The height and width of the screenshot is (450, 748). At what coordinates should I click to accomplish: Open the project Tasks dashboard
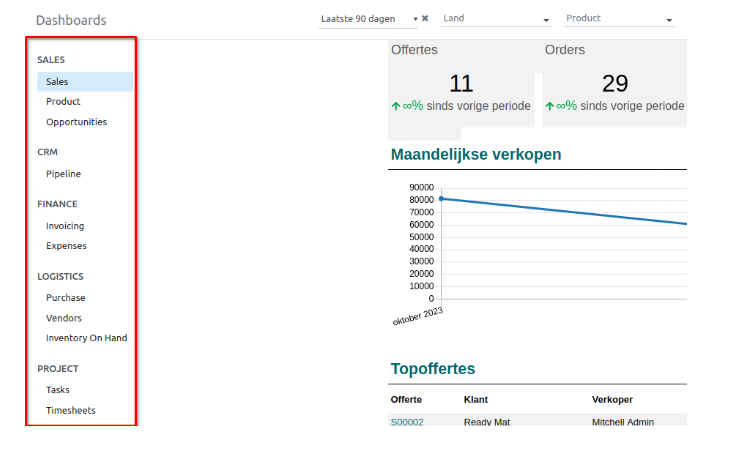point(58,390)
